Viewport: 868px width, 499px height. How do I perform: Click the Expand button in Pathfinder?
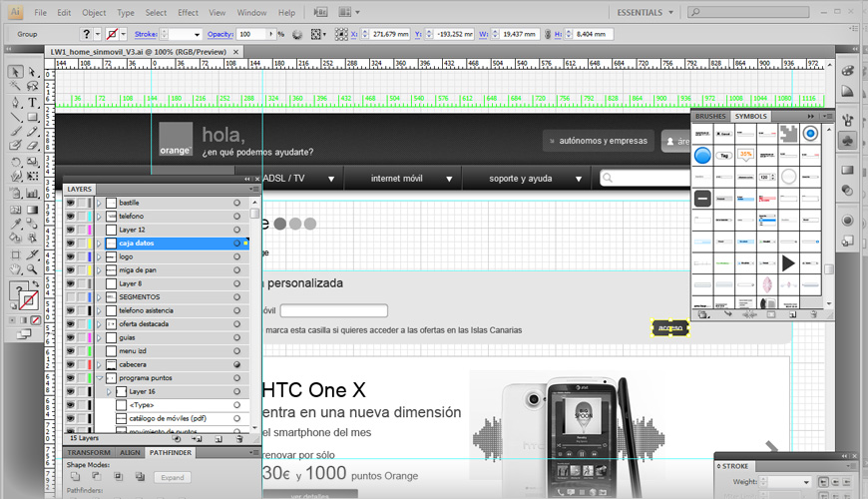pyautogui.click(x=173, y=477)
